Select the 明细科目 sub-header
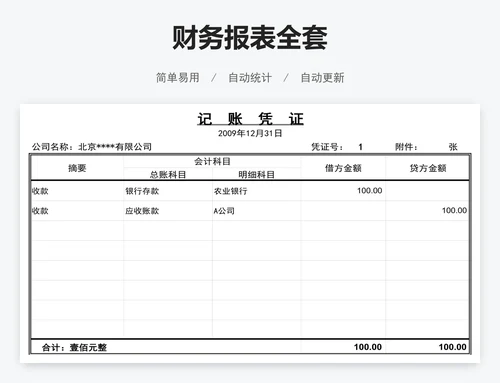Viewport: 500px width, 383px height. (257, 174)
